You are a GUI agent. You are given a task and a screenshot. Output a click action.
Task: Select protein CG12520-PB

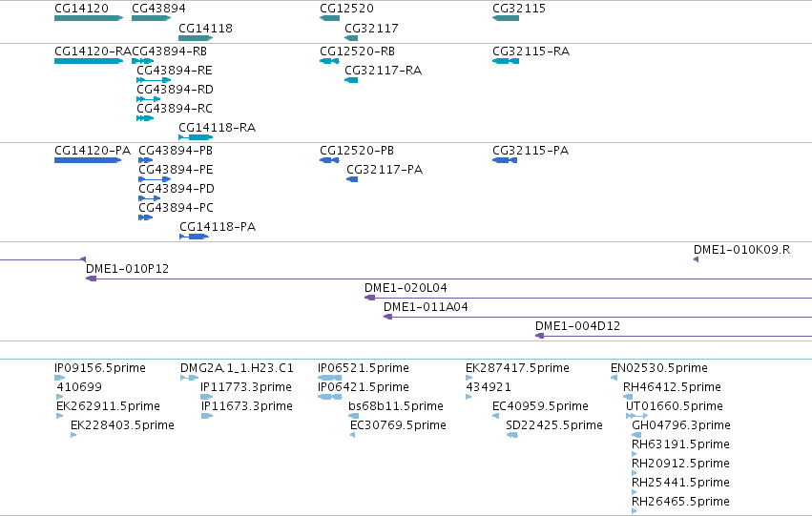pyautogui.click(x=329, y=160)
